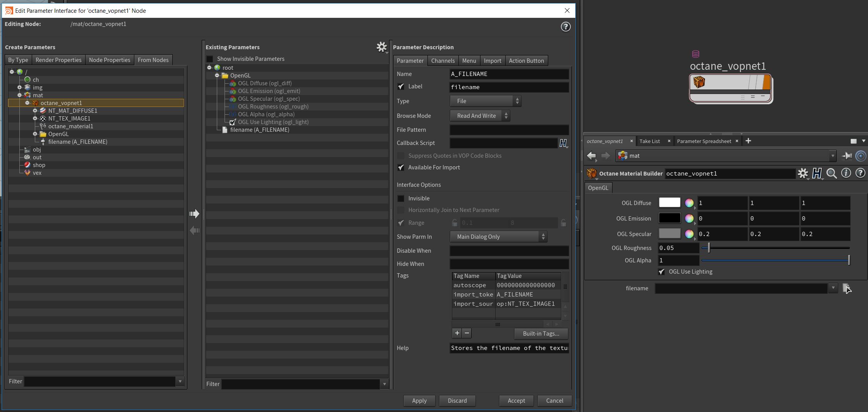Click the Octane Material Builder node type icon
This screenshot has width=868, height=412.
tap(592, 173)
